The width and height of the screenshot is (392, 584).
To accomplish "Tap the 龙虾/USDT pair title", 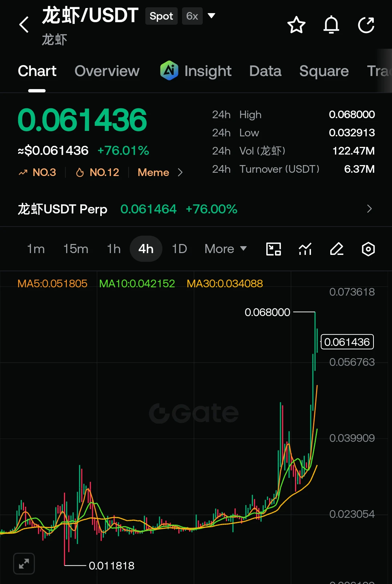I will coord(90,16).
